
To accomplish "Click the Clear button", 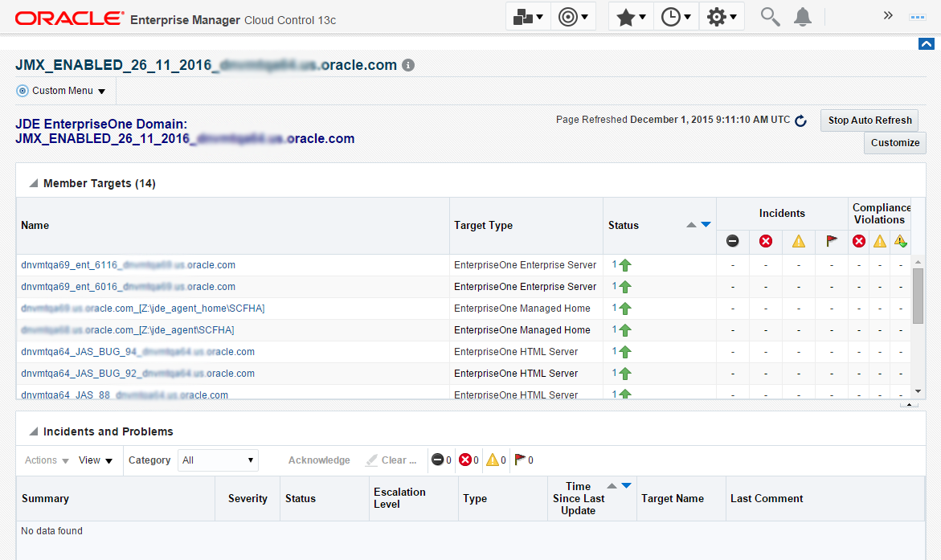I will coord(391,460).
